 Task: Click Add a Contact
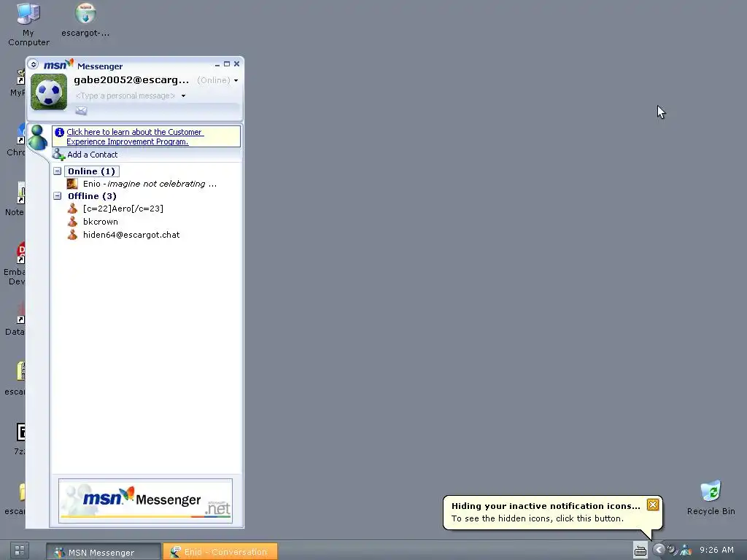pos(92,155)
